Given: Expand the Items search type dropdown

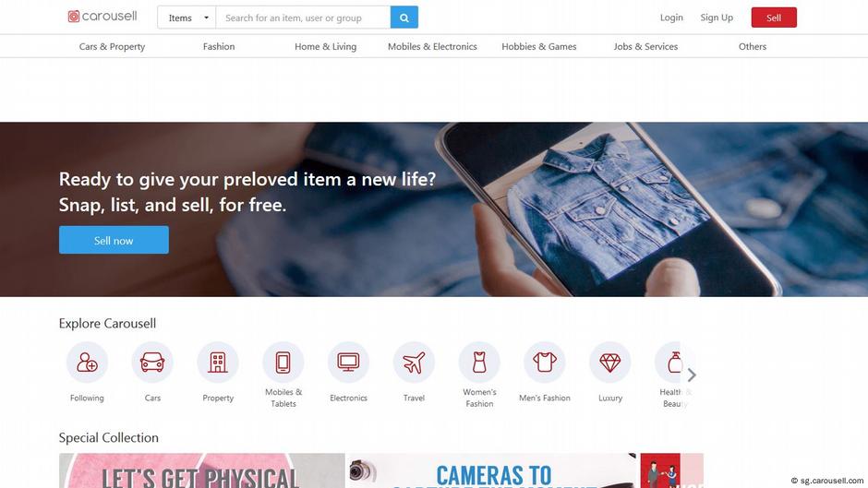Looking at the screenshot, I should 187,18.
